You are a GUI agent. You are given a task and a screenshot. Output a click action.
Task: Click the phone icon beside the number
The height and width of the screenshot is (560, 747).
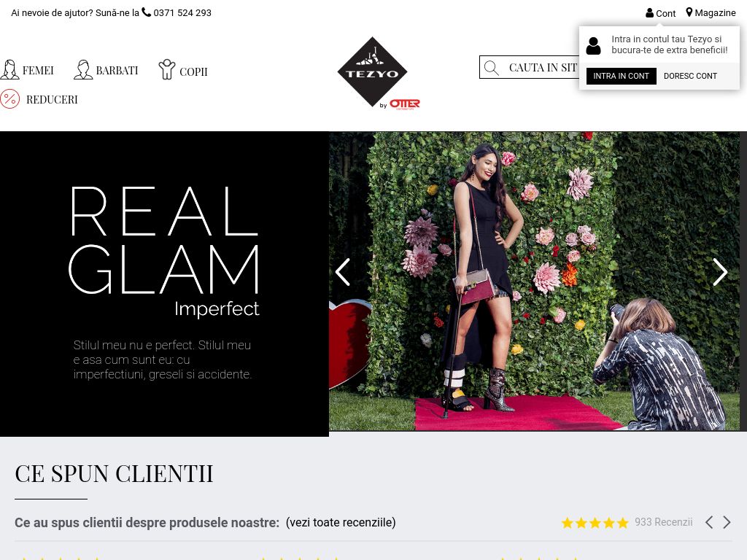(x=146, y=12)
